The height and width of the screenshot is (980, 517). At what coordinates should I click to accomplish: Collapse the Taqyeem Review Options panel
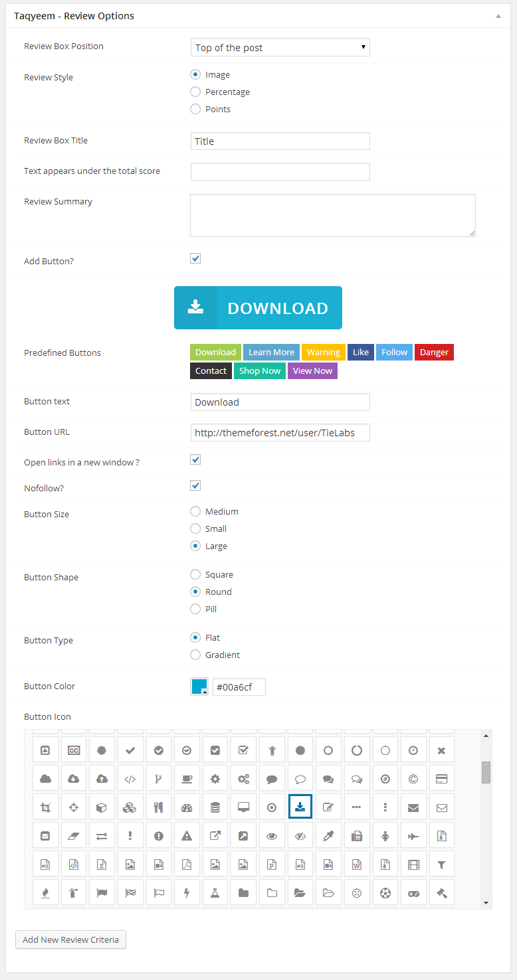click(498, 15)
